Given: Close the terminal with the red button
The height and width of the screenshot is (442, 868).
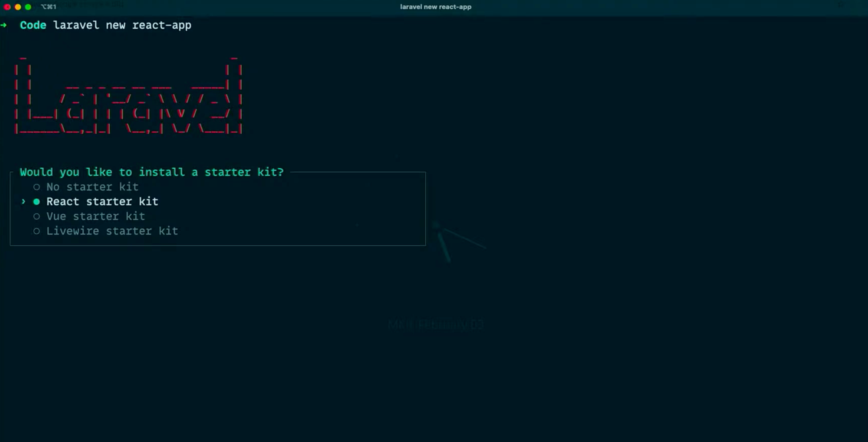Looking at the screenshot, I should [x=7, y=7].
